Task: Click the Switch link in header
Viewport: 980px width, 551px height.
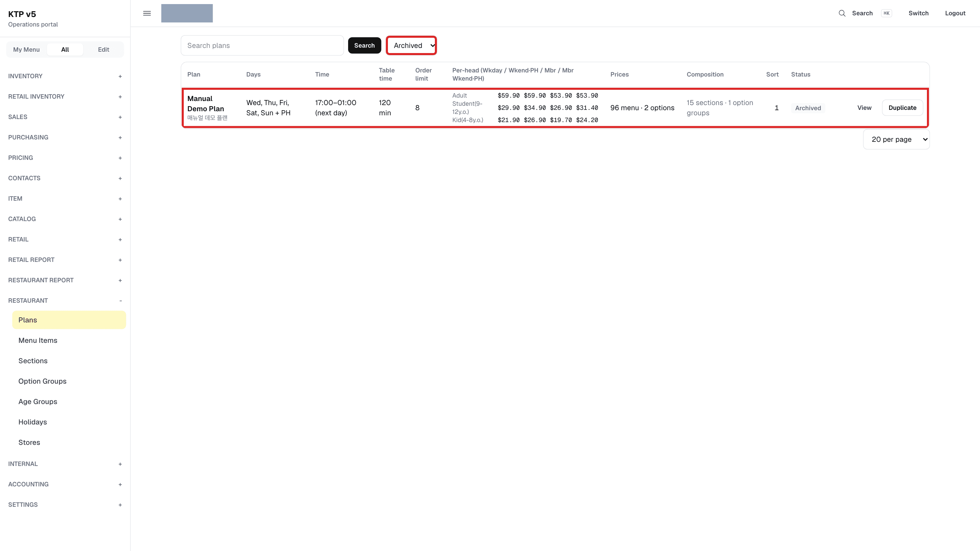Action: point(918,13)
